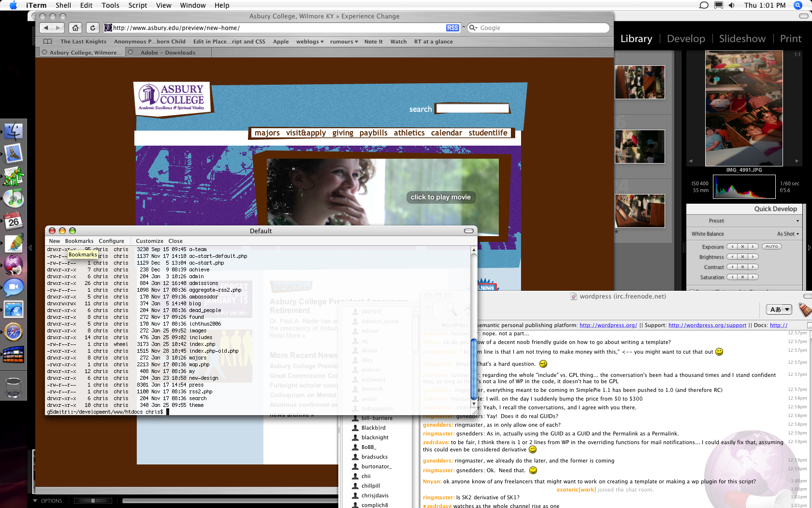Screen dimensions: 812x508
Task: Click the browser home icon
Action: pyautogui.click(x=75, y=28)
